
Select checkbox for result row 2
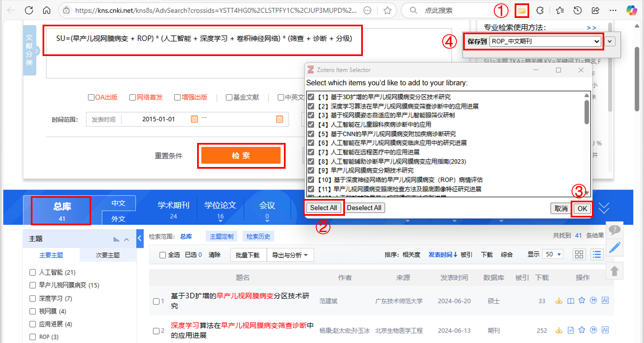coord(156,331)
